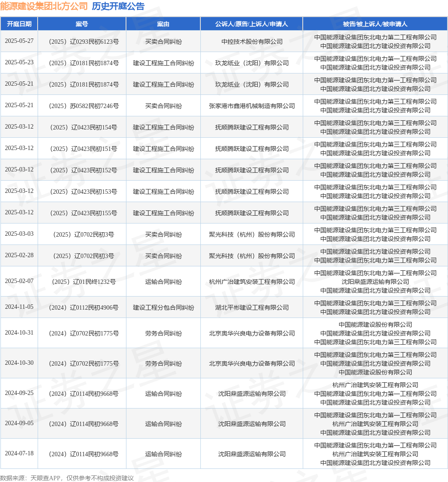Viewport: 448px width, 482px height.
Task: Select the date cell 2024-09-05
Action: [x=19, y=423]
